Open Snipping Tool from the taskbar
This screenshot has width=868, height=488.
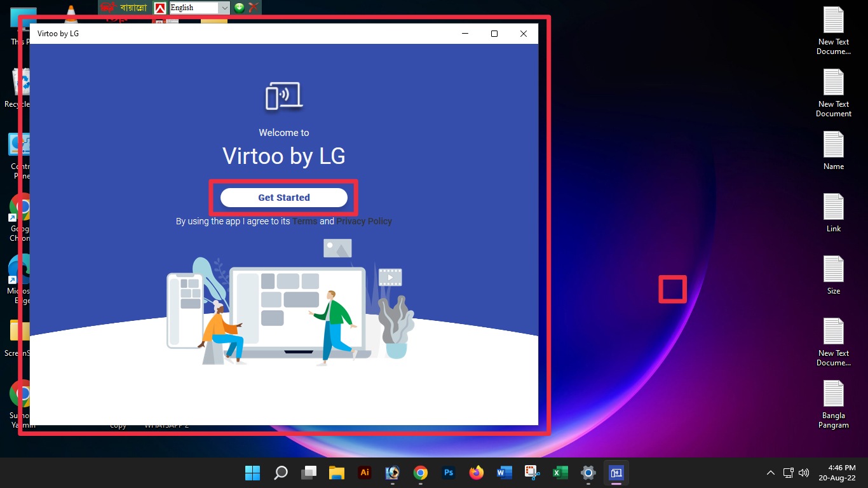(x=532, y=473)
